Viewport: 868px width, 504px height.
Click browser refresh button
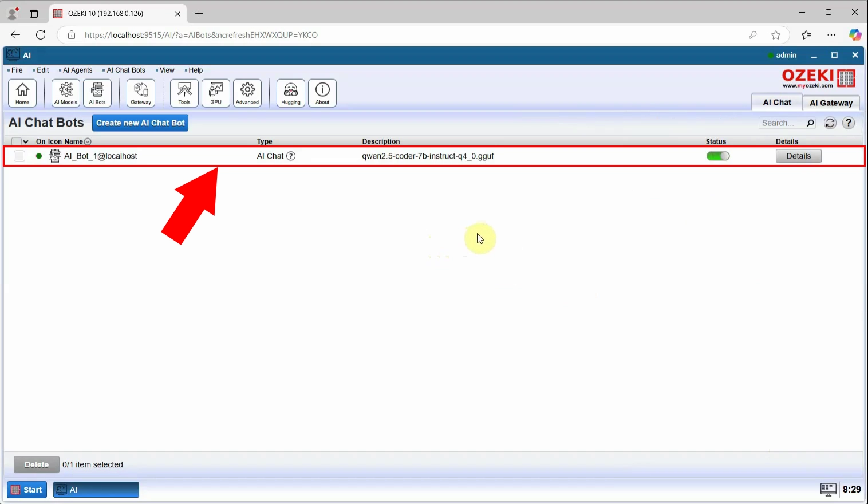[41, 35]
